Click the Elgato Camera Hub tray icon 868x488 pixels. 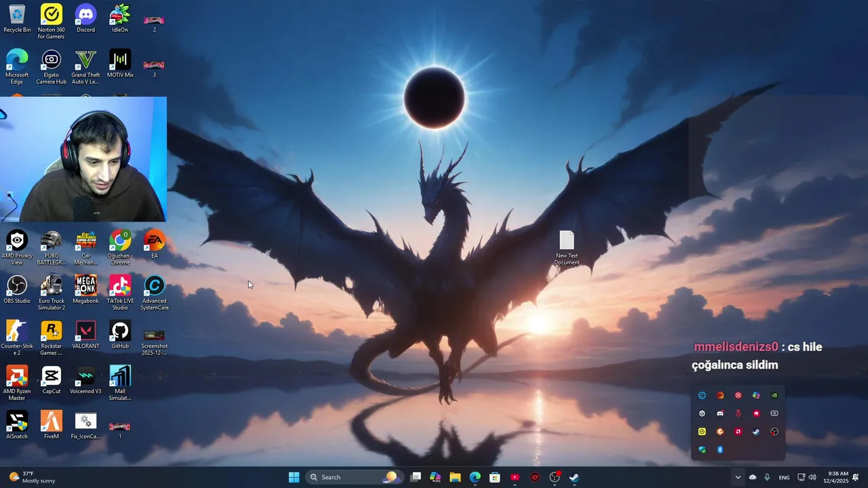[774, 413]
